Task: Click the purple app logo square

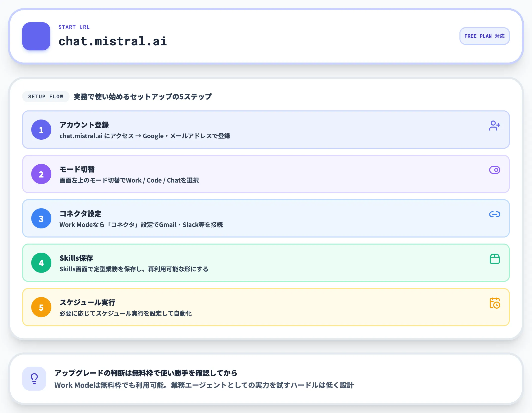Action: tap(36, 36)
